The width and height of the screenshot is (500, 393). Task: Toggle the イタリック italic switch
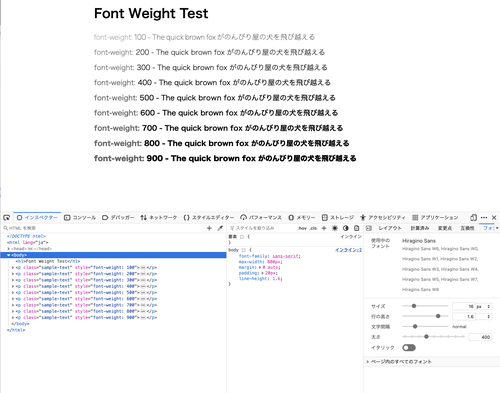point(409,348)
